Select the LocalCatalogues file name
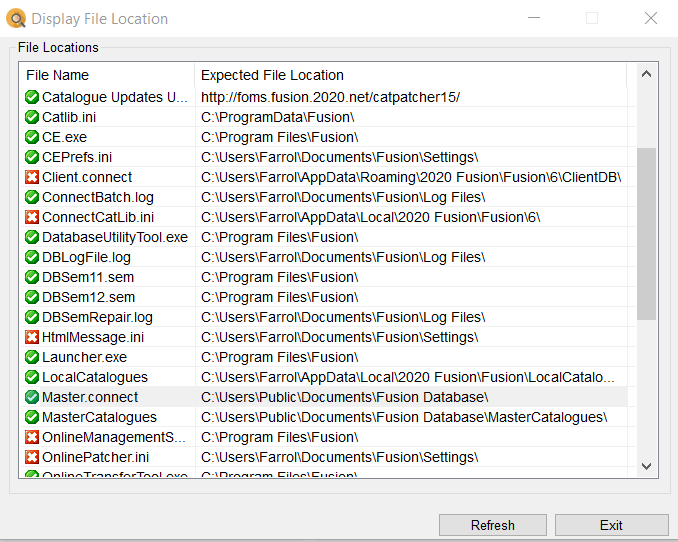The image size is (678, 542). [95, 377]
